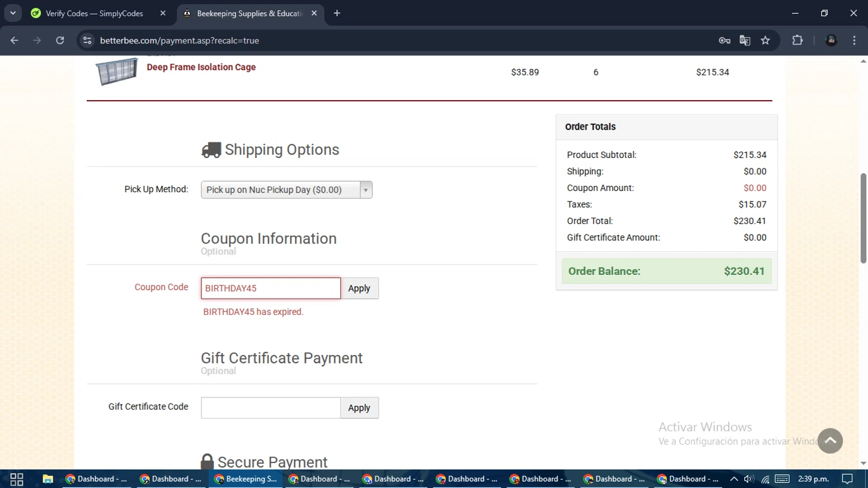
Task: Open the Windows Task View icon
Action: (17, 479)
